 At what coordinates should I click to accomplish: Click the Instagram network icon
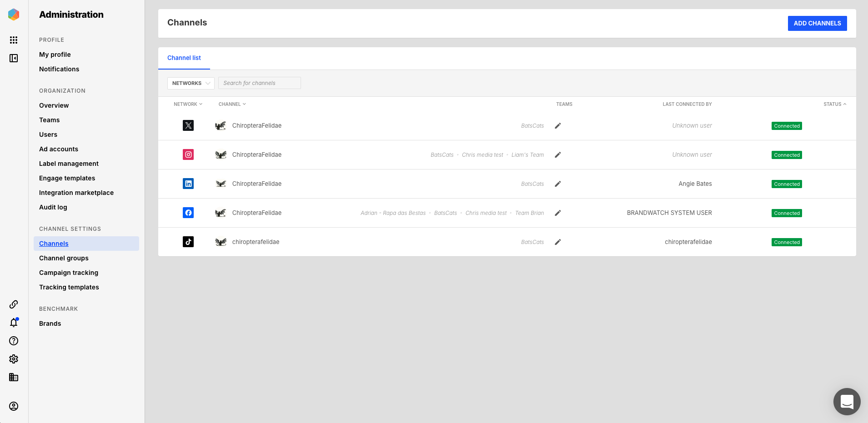click(x=188, y=154)
